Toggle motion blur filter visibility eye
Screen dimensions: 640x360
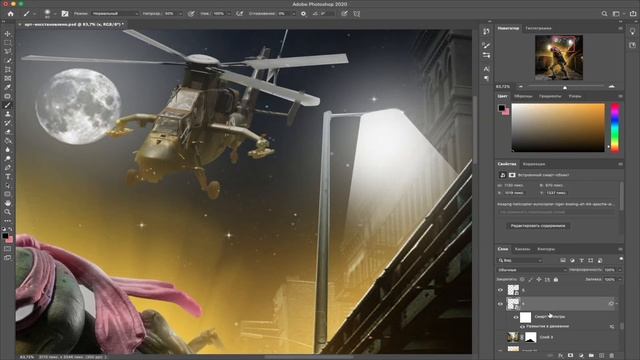522,327
